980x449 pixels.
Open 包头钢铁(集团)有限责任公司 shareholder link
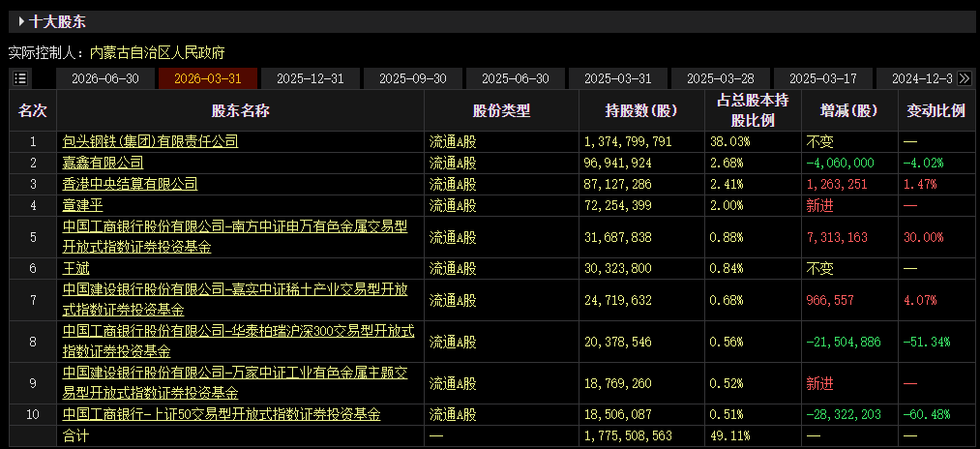pos(151,141)
